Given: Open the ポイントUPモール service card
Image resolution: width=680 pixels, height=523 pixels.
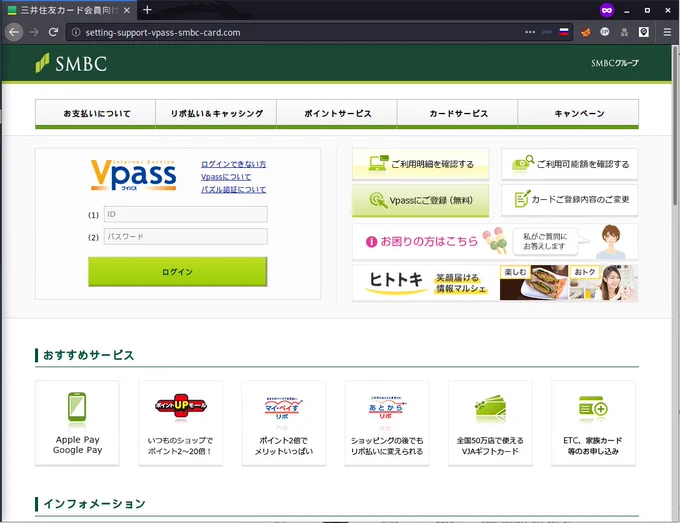Looking at the screenshot, I should click(x=180, y=423).
